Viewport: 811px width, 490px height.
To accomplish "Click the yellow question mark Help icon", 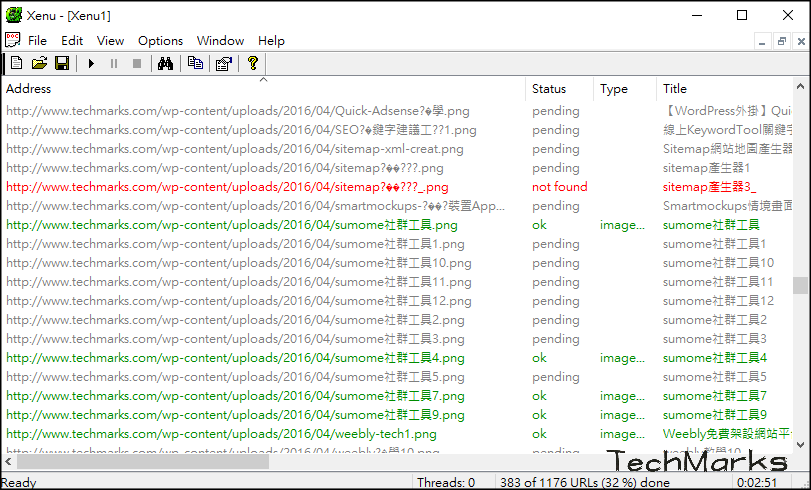I will (x=252, y=64).
